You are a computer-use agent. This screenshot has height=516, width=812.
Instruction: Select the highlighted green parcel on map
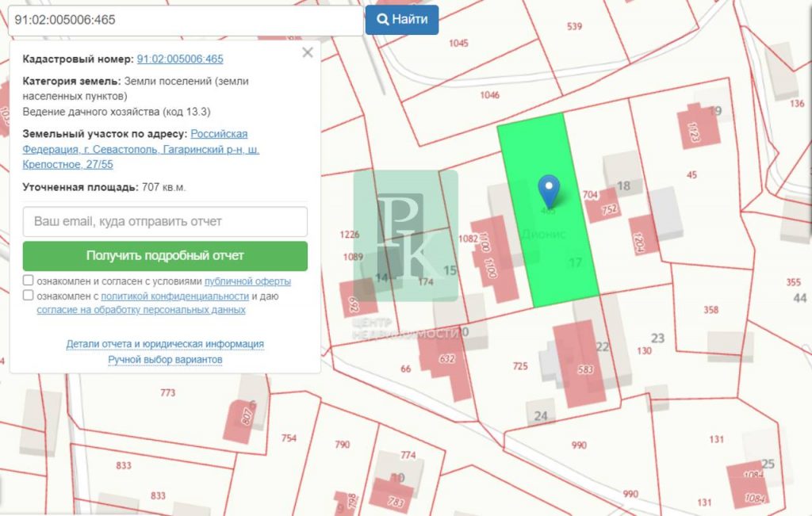click(x=555, y=254)
